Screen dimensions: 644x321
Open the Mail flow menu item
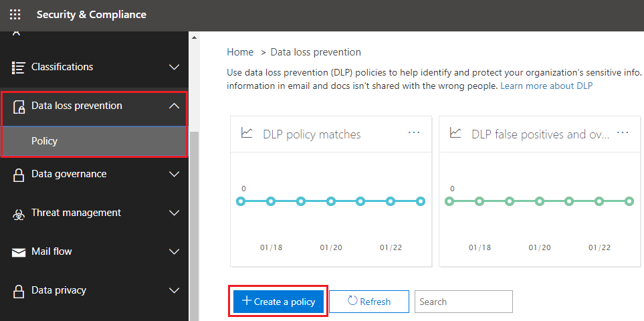click(94, 251)
